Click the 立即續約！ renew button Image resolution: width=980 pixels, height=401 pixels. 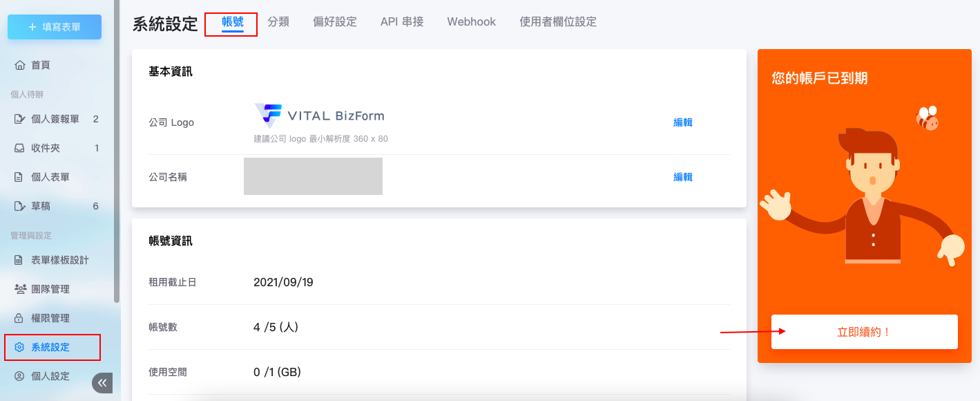click(x=864, y=332)
